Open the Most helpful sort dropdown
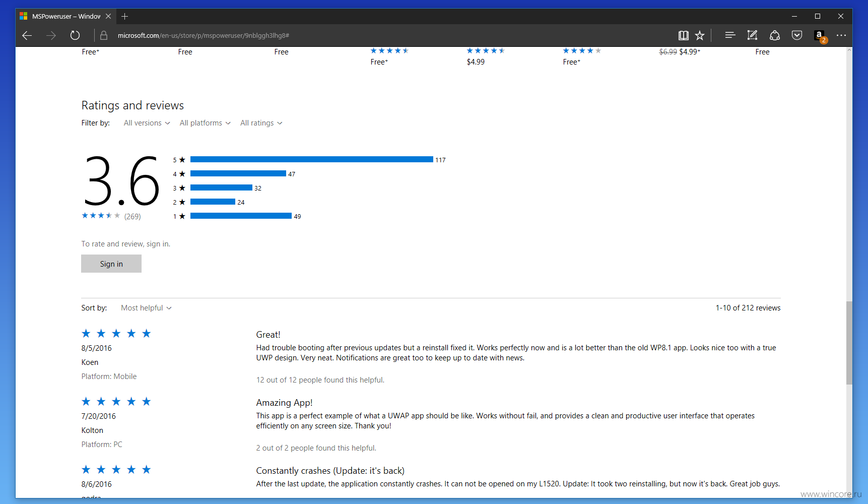The width and height of the screenshot is (868, 504). pyautogui.click(x=146, y=308)
